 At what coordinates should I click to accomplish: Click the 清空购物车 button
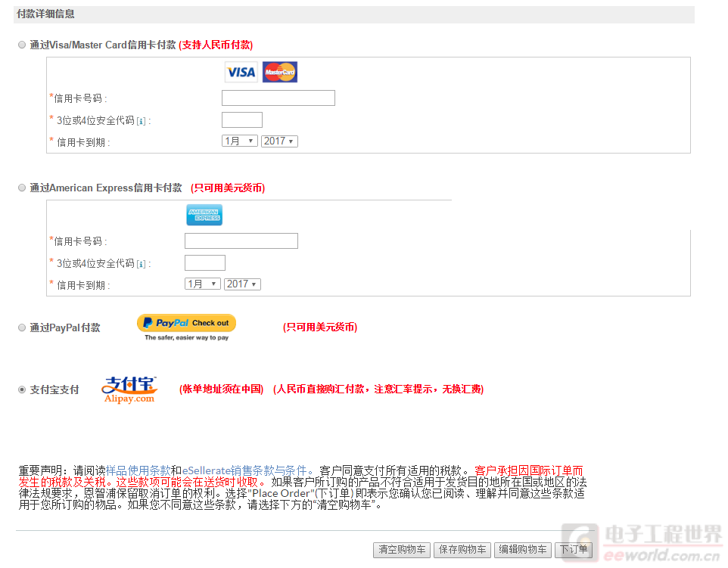click(402, 550)
